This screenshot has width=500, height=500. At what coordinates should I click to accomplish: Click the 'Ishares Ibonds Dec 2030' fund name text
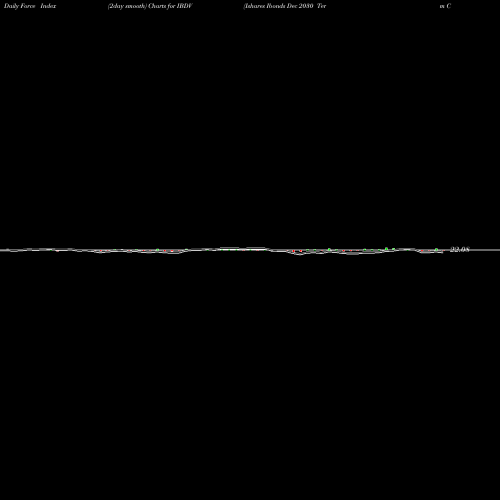coord(279,6)
